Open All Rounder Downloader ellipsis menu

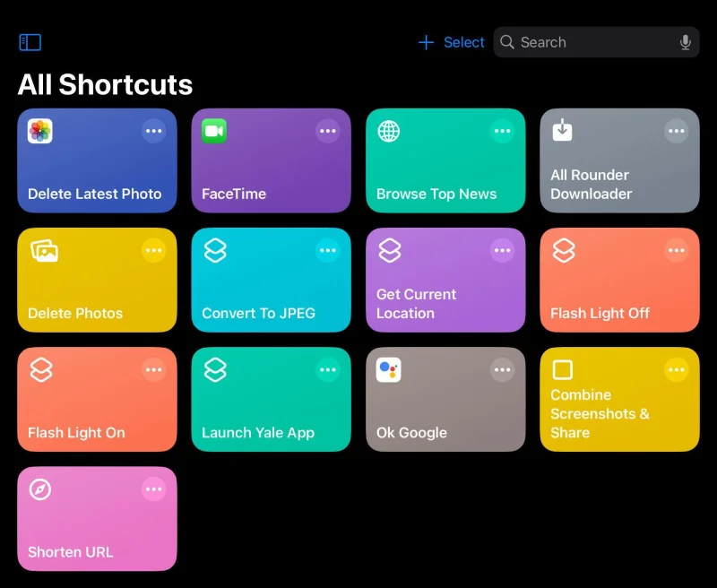click(x=677, y=131)
